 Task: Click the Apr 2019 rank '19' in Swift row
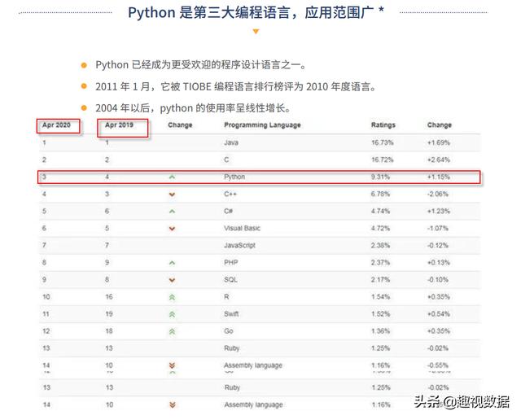click(x=109, y=314)
